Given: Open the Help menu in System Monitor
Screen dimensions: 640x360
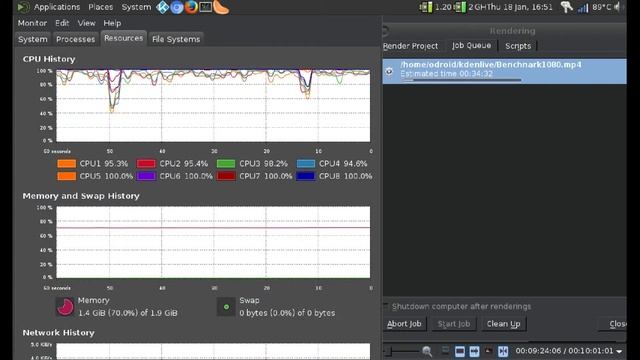Looking at the screenshot, I should (112, 23).
